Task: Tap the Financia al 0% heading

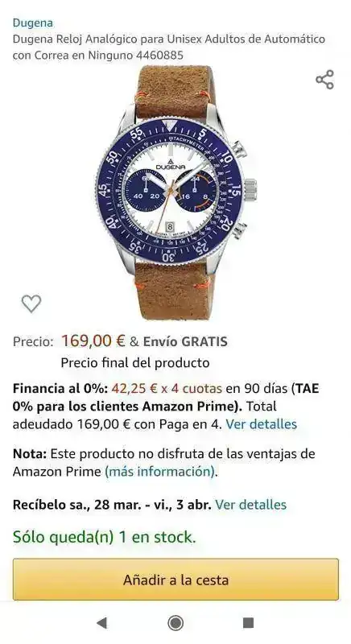Action: click(60, 389)
